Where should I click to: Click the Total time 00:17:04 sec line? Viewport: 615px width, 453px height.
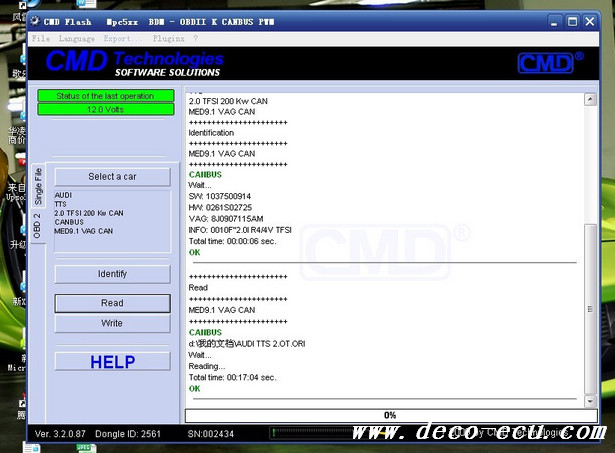coord(233,378)
